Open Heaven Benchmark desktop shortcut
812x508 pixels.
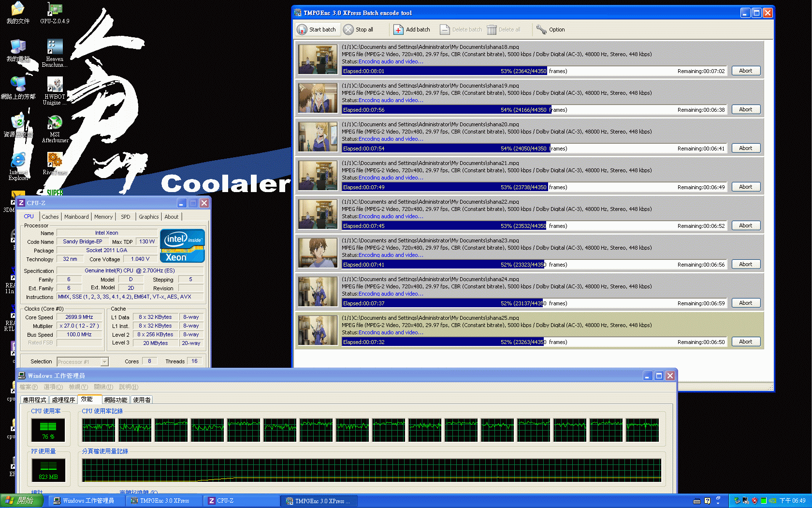point(55,53)
